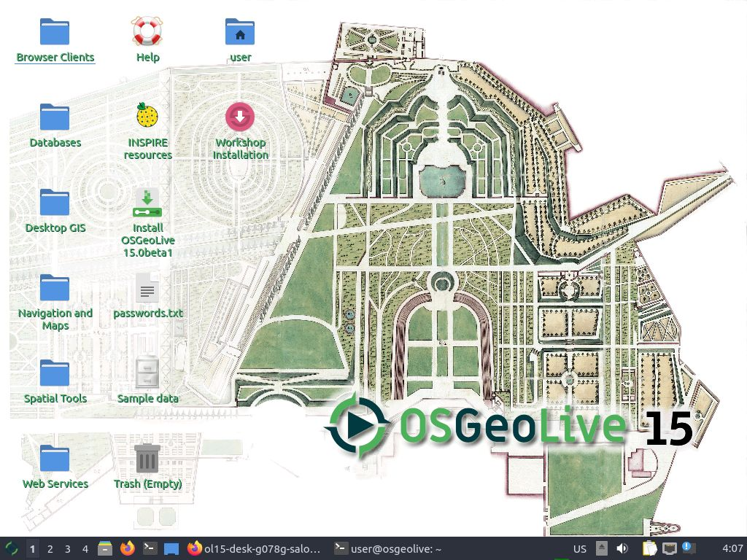Switch to workspace 4 in the pager
The height and width of the screenshot is (560, 747).
click(x=85, y=549)
